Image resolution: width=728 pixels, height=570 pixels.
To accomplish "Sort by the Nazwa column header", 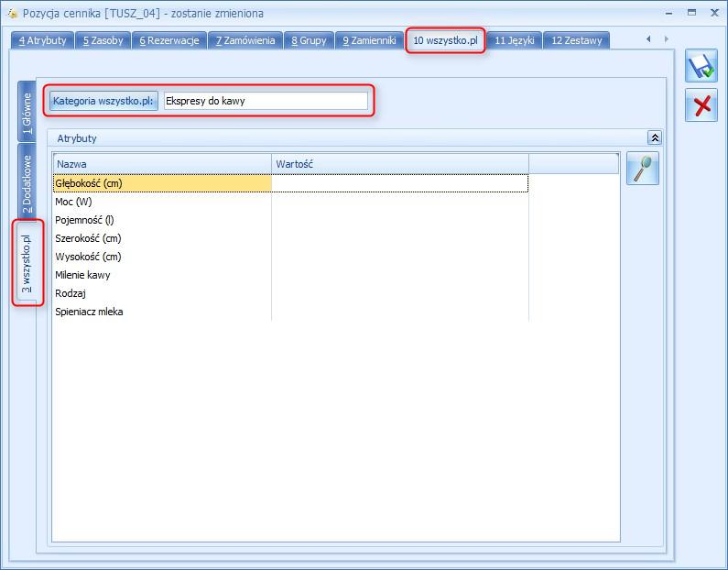I will pyautogui.click(x=162, y=164).
